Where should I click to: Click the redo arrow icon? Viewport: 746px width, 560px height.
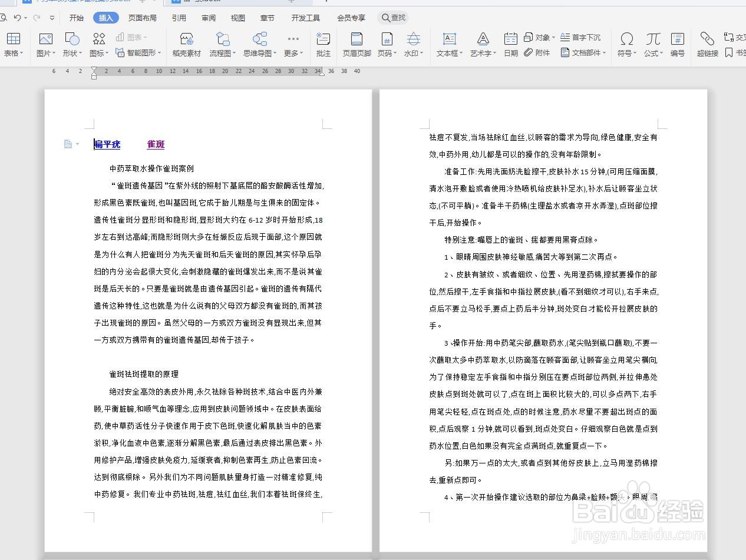(x=38, y=18)
